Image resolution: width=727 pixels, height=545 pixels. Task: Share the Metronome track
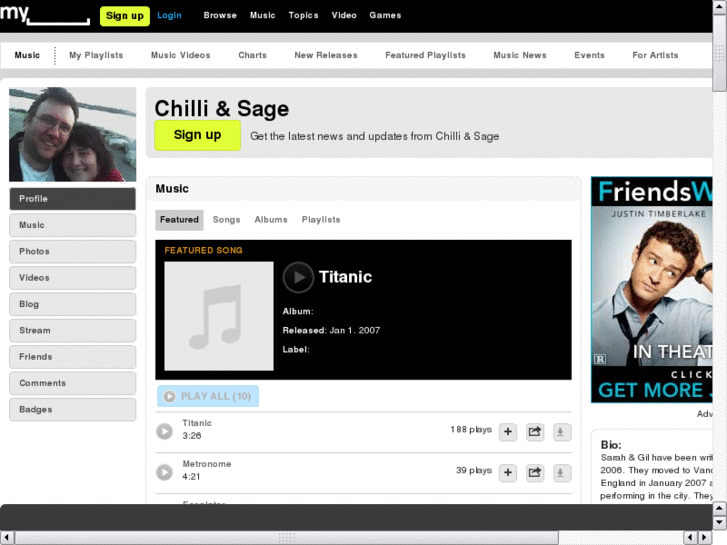click(x=535, y=473)
